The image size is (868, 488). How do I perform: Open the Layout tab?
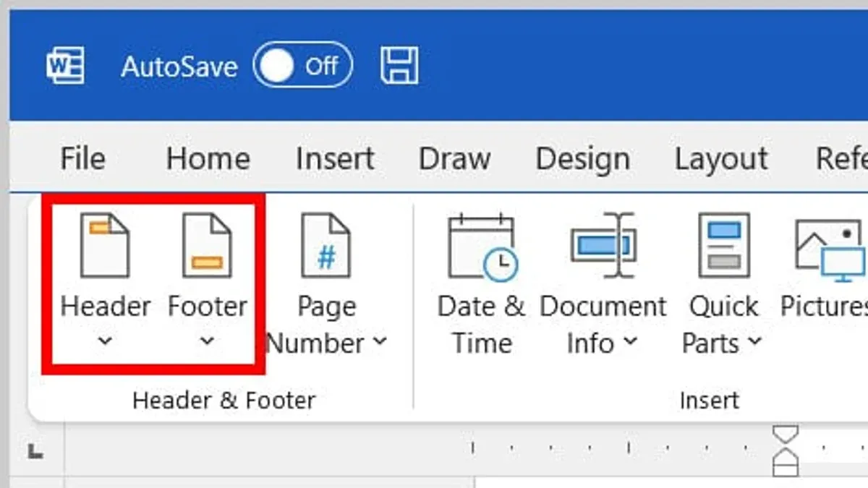721,158
